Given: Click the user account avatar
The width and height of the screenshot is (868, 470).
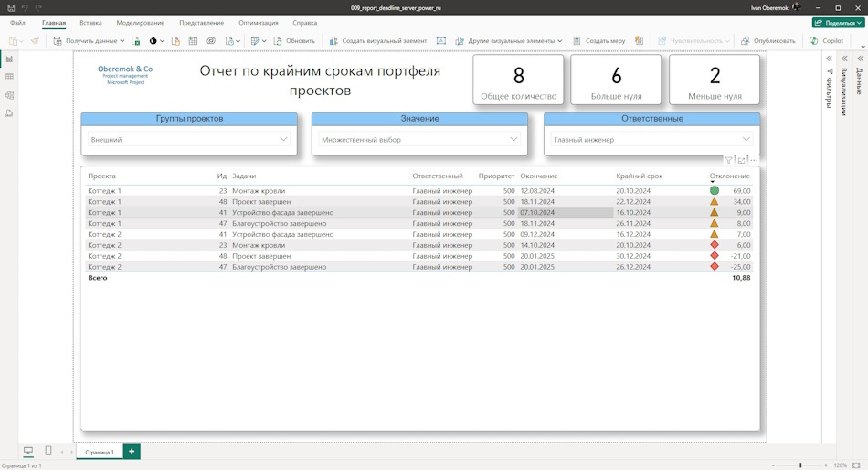Looking at the screenshot, I should 797,7.
